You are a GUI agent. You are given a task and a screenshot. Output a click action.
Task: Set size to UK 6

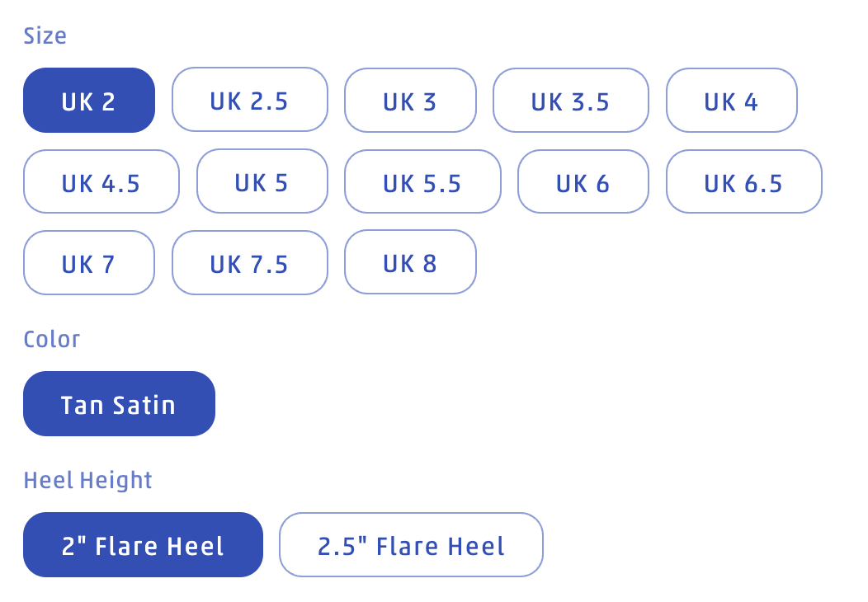(583, 182)
